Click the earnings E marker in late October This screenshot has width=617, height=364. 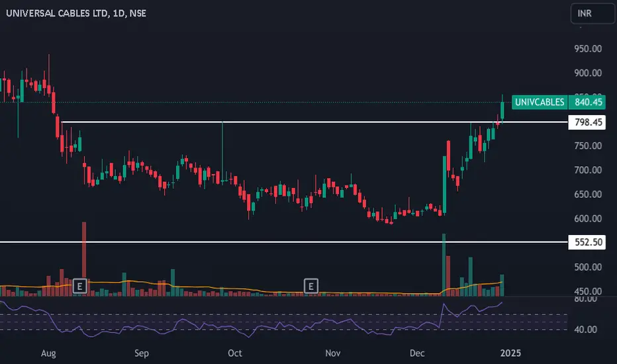point(311,286)
